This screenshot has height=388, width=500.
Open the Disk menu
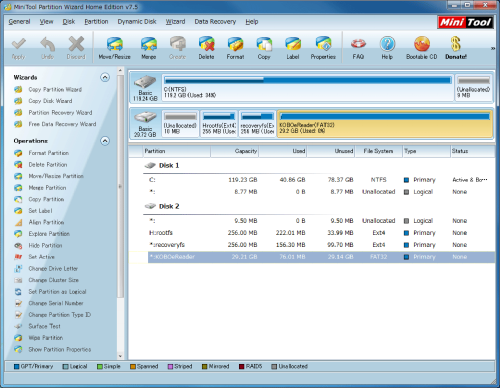pos(69,22)
